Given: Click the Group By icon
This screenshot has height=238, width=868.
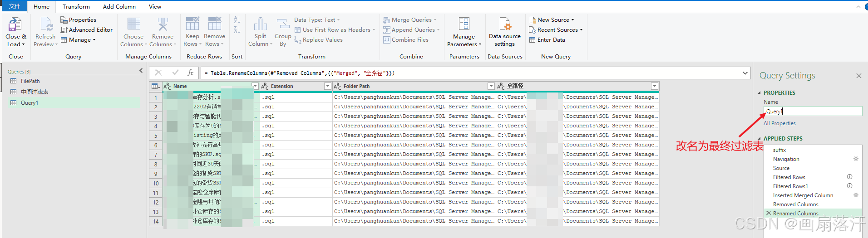Looking at the screenshot, I should point(283,24).
